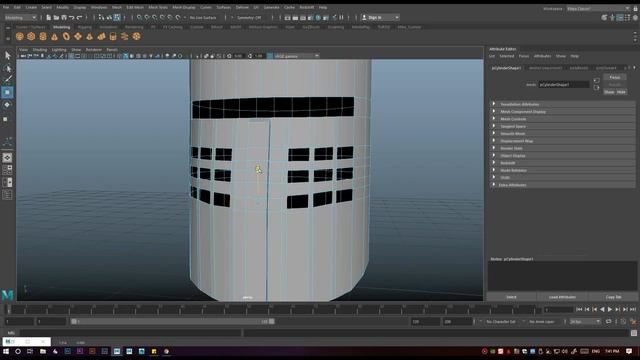This screenshot has width=640, height=360.
Task: Click the Maya logo at bottom left
Action: tap(7, 295)
